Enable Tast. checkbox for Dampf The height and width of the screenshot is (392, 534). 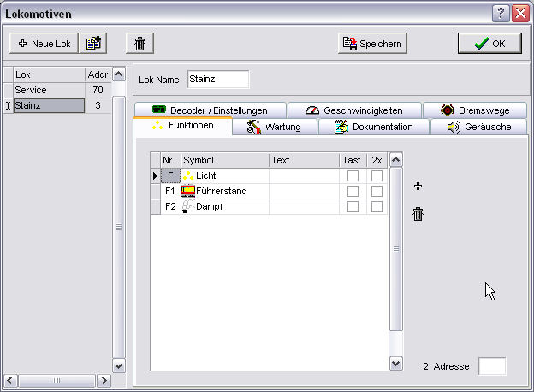tap(353, 206)
